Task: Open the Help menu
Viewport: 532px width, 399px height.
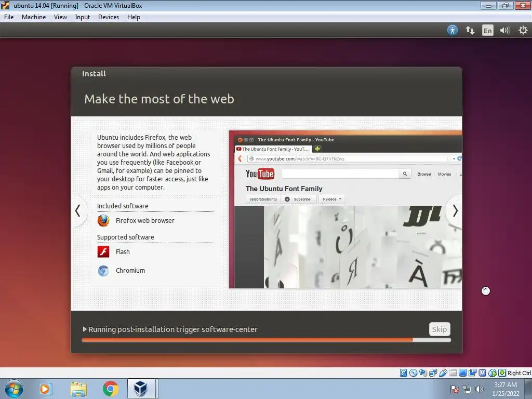Action: [134, 17]
